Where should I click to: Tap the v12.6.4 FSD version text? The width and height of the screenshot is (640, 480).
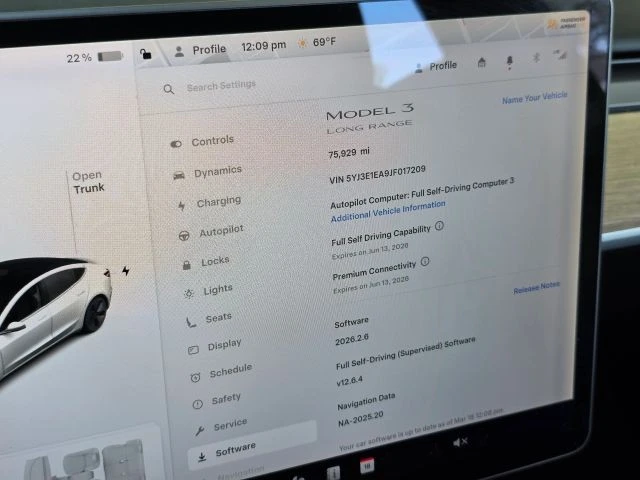(349, 381)
